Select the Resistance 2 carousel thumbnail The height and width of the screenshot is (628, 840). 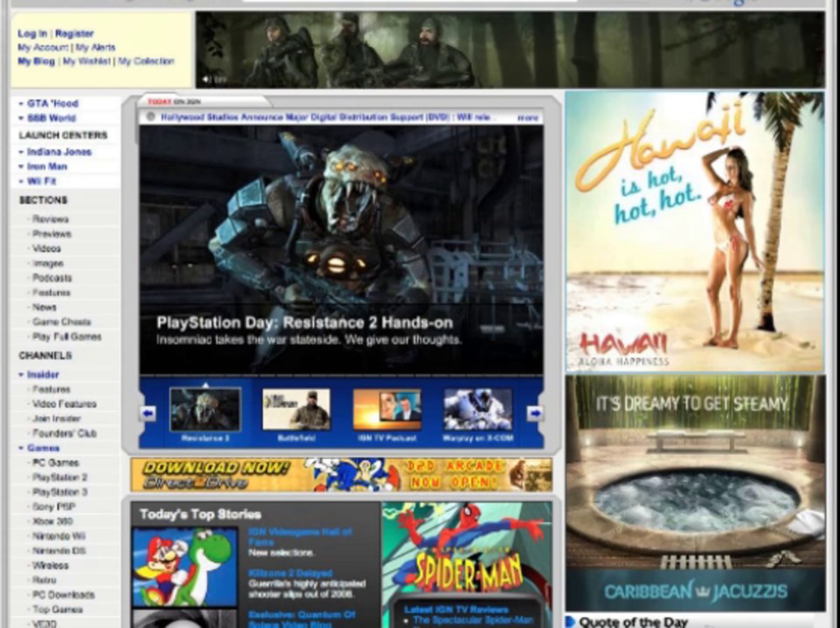[x=205, y=410]
